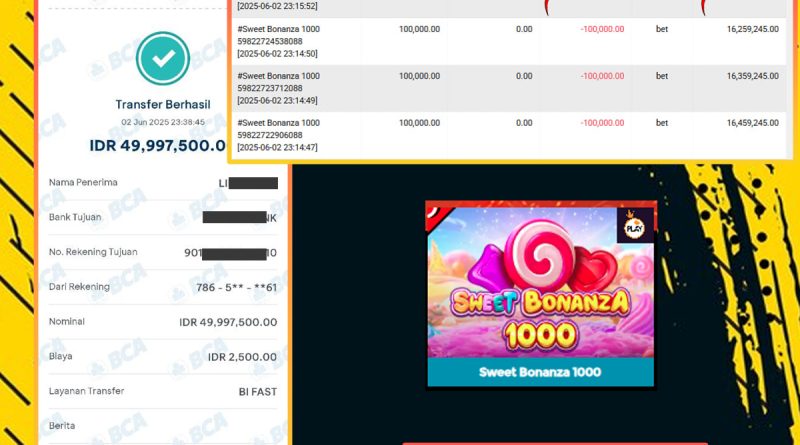800x445 pixels.
Task: Open the Sweet Bonanza 1000 game thumbnail
Action: pyautogui.click(x=540, y=294)
